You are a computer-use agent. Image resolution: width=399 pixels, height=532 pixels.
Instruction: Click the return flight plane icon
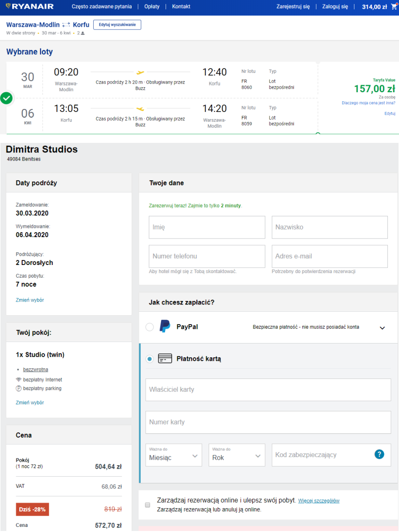(140, 109)
